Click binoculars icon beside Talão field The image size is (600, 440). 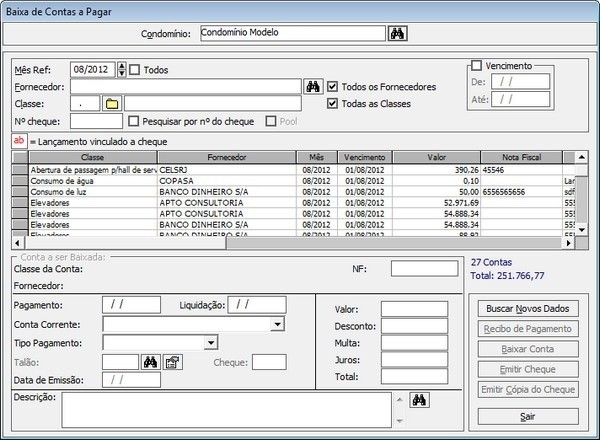click(x=151, y=362)
